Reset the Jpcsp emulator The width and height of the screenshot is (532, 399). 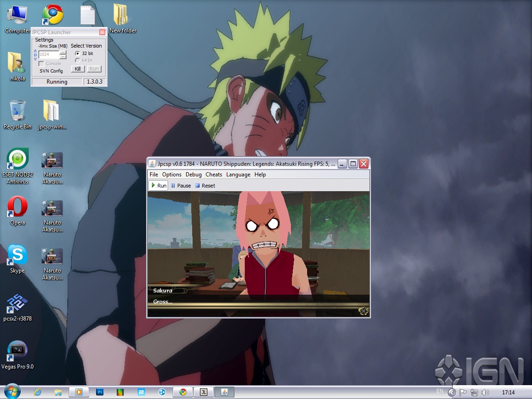click(205, 186)
